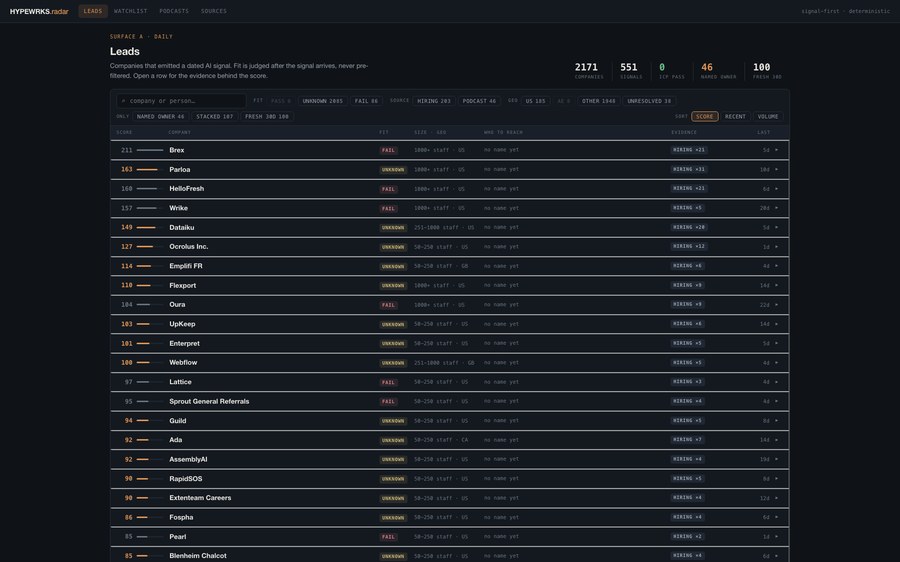Expand the Emplifi FR row arrow

(777, 266)
